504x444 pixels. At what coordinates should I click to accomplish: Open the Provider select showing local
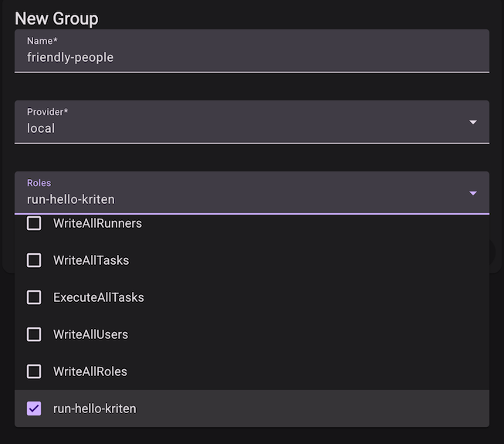[252, 122]
